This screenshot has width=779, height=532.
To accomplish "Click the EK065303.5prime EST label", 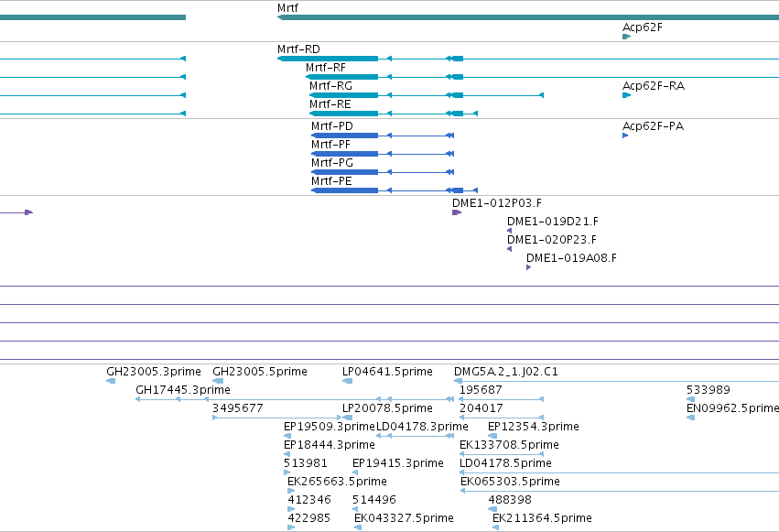I will coord(510,482).
